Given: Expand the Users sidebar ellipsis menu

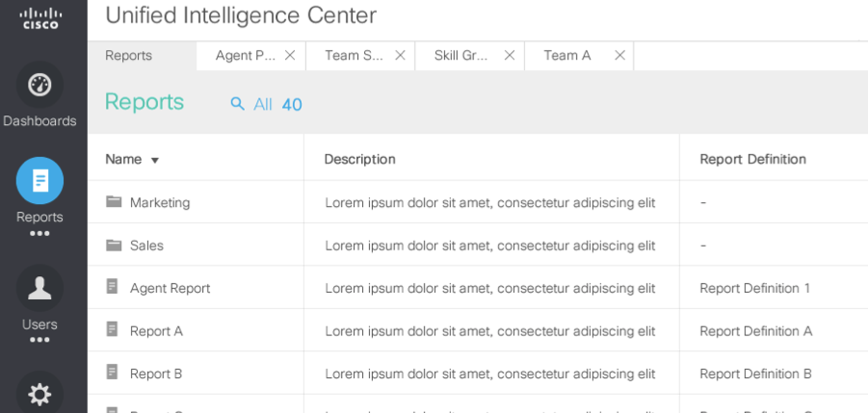Looking at the screenshot, I should click(x=39, y=340).
